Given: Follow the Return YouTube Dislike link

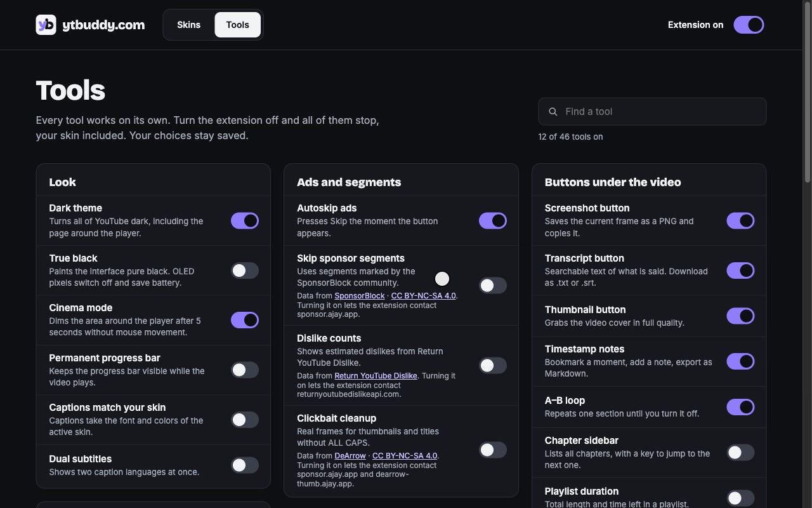Looking at the screenshot, I should tap(376, 376).
